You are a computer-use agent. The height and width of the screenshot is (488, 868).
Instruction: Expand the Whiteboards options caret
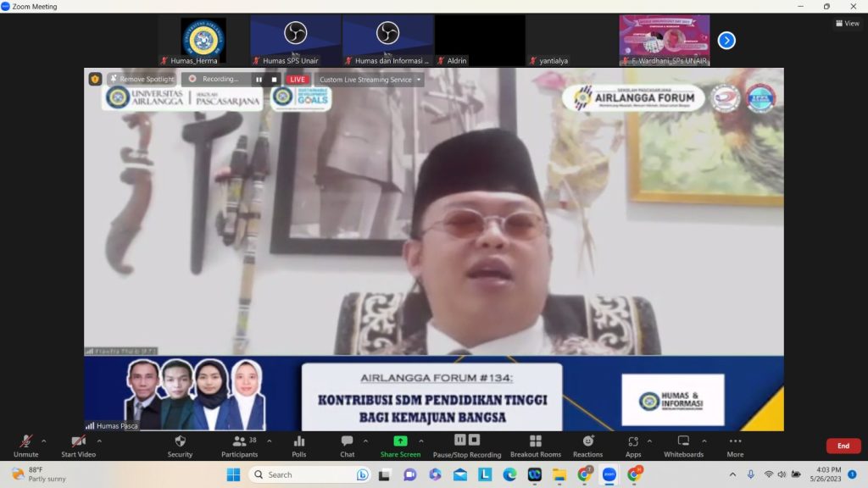point(704,441)
